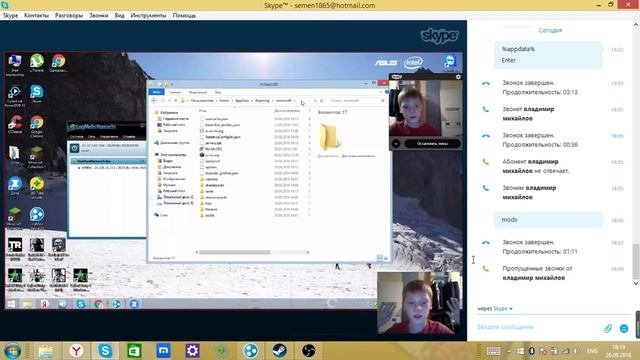The width and height of the screenshot is (640, 360).
Task: Click touch keyboard icon in system tray
Action: (493, 351)
